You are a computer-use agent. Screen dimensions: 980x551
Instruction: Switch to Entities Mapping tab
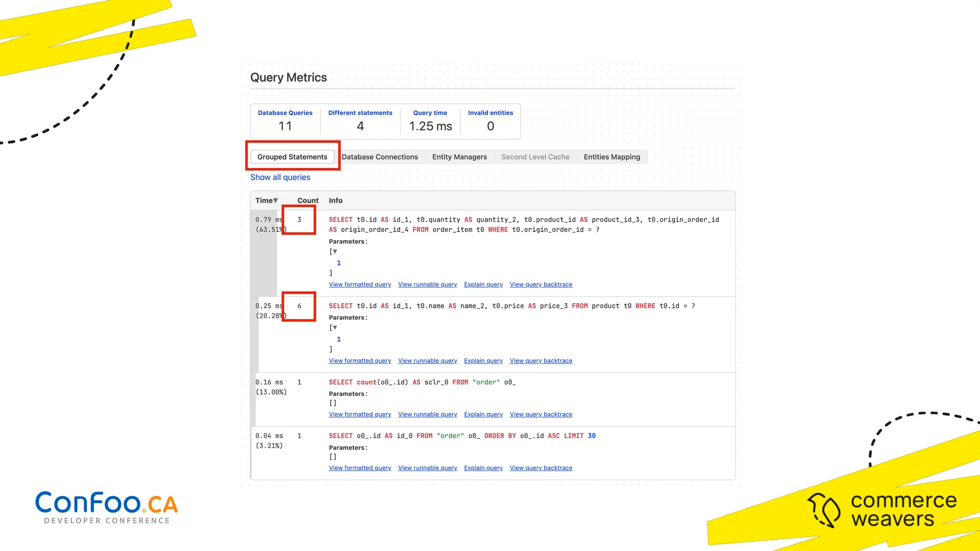[x=612, y=157]
